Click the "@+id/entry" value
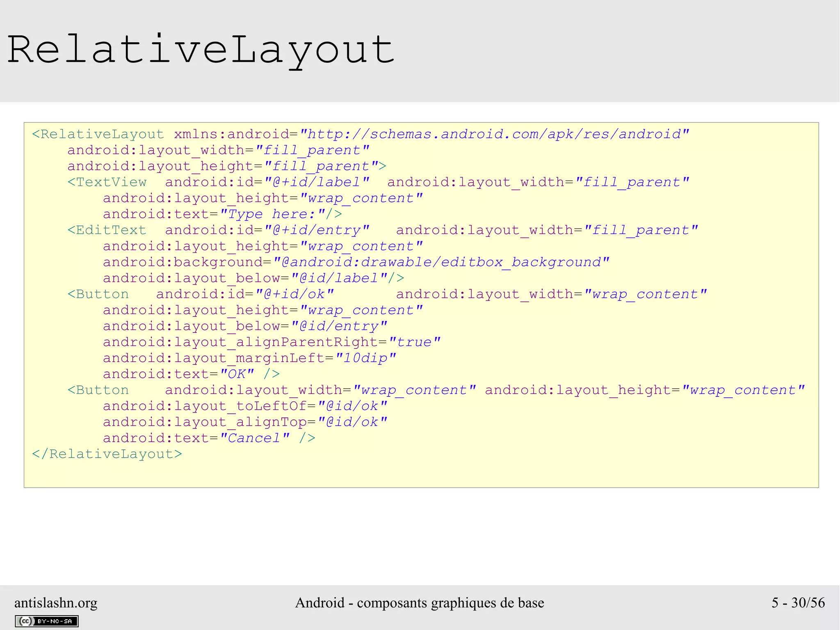Screen dimensions: 840x630 pyautogui.click(x=317, y=230)
